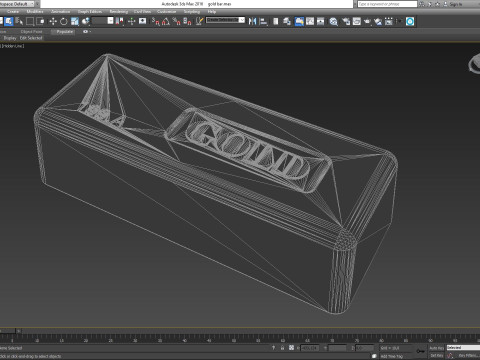Click Use Pivot Point Center icon
This screenshot has height=360, width=480.
(x=120, y=21)
